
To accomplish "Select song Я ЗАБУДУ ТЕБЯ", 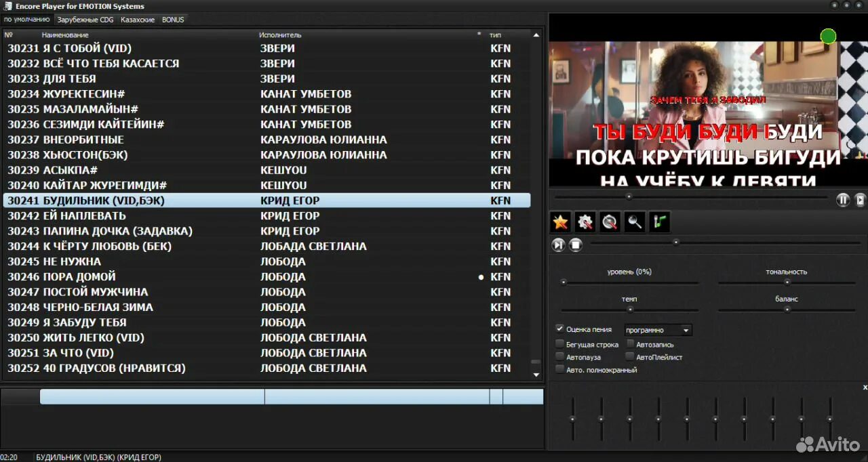I will point(267,322).
